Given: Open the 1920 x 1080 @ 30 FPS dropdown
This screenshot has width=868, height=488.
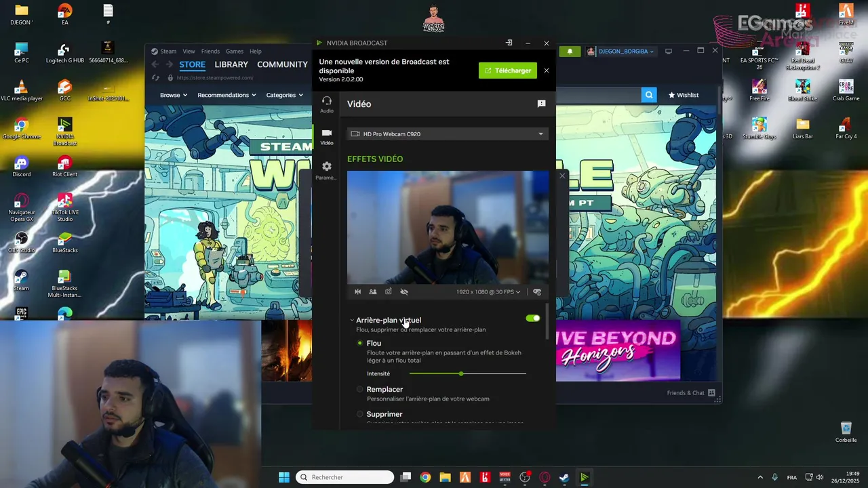Looking at the screenshot, I should [x=488, y=291].
